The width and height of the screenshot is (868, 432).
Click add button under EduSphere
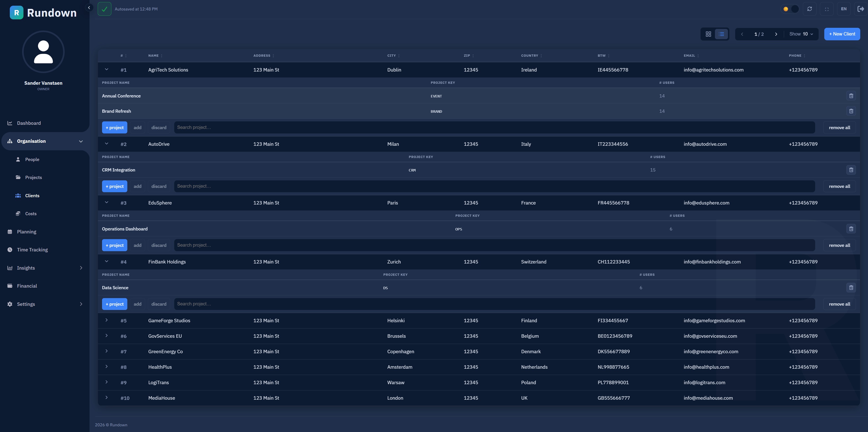[138, 245]
